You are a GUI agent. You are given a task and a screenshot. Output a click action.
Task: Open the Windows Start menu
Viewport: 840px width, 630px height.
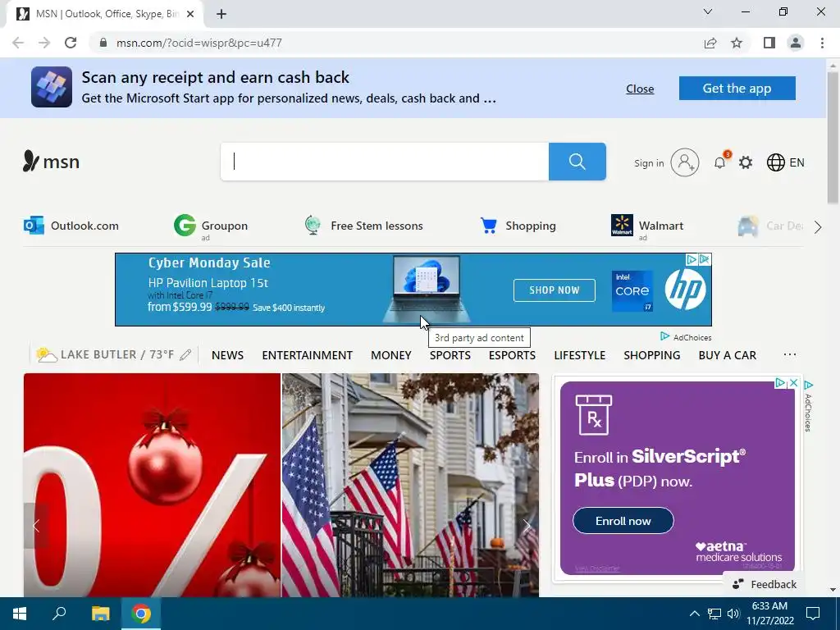tap(20, 614)
